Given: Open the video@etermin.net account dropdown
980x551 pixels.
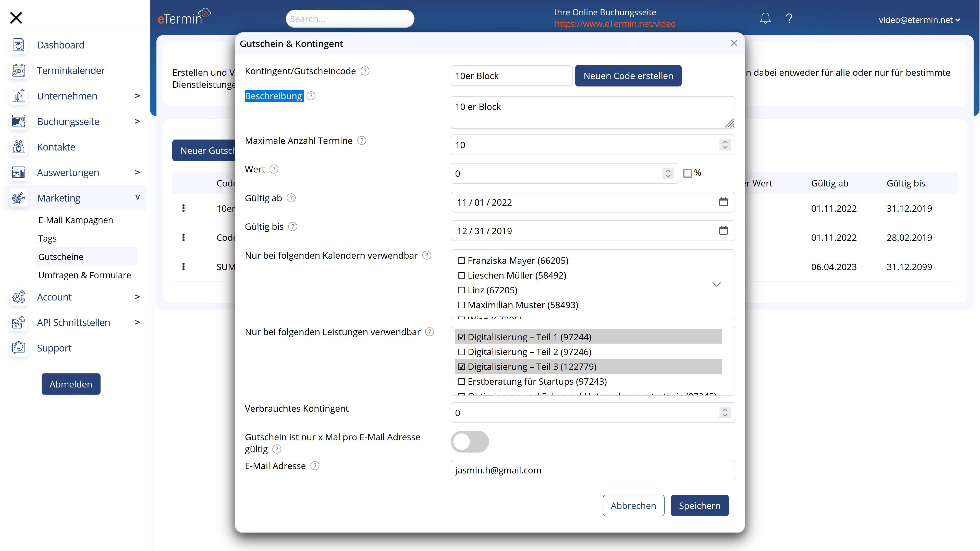Looking at the screenshot, I should tap(919, 20).
